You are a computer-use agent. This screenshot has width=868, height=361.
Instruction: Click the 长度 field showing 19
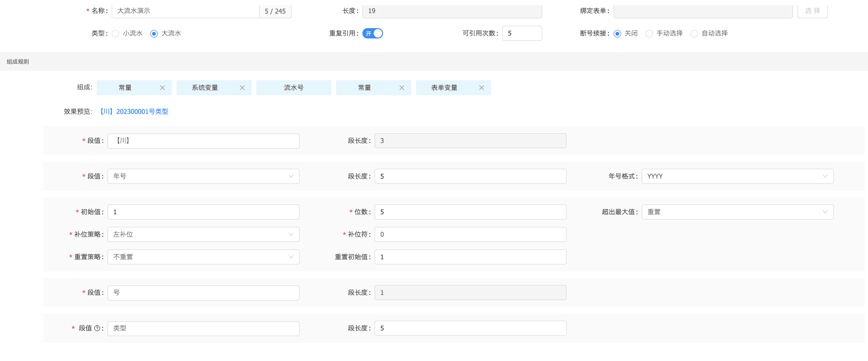tap(452, 11)
